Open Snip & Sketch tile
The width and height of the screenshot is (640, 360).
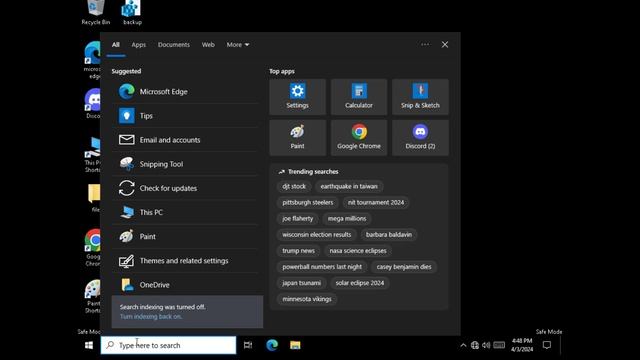(420, 97)
